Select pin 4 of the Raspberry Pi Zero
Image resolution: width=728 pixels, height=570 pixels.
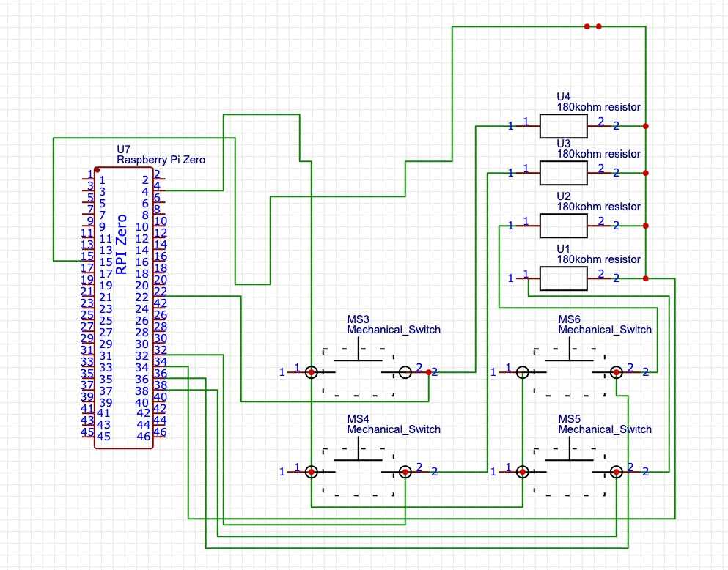159,190
